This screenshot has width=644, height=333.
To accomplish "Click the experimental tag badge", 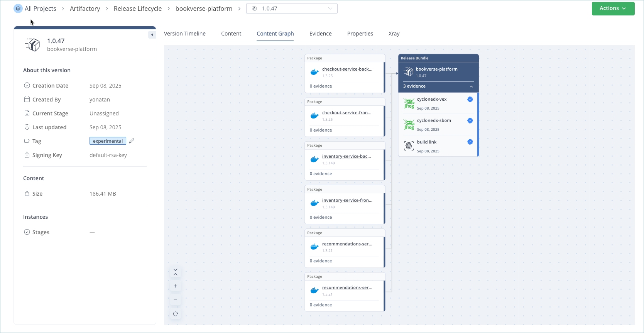I will tap(108, 141).
